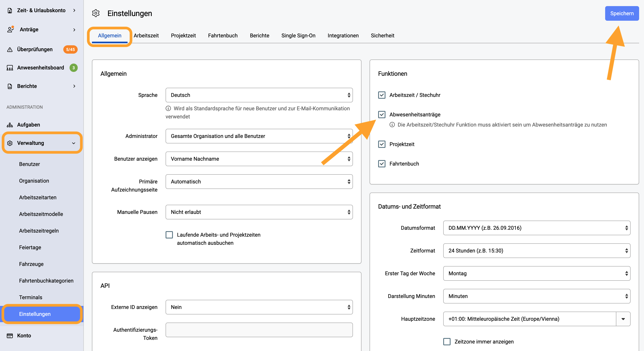Switch to the Arbeitszeit tab
This screenshot has width=644, height=351.
click(146, 36)
